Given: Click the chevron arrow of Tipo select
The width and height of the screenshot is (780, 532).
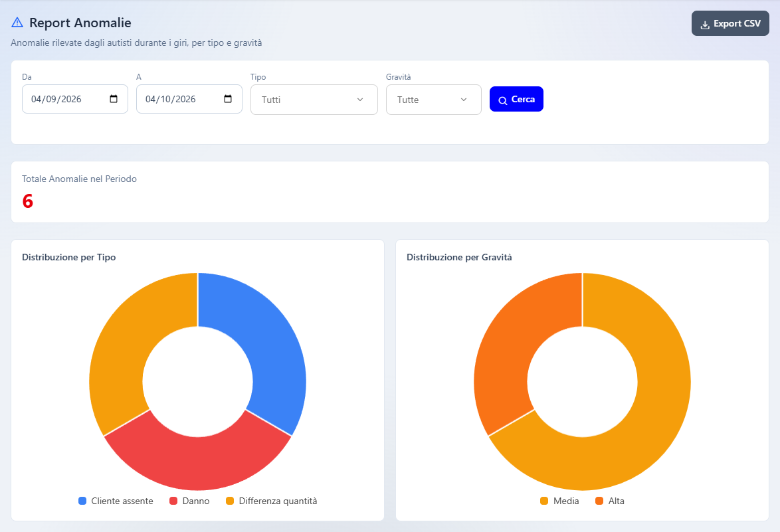Looking at the screenshot, I should tap(360, 100).
